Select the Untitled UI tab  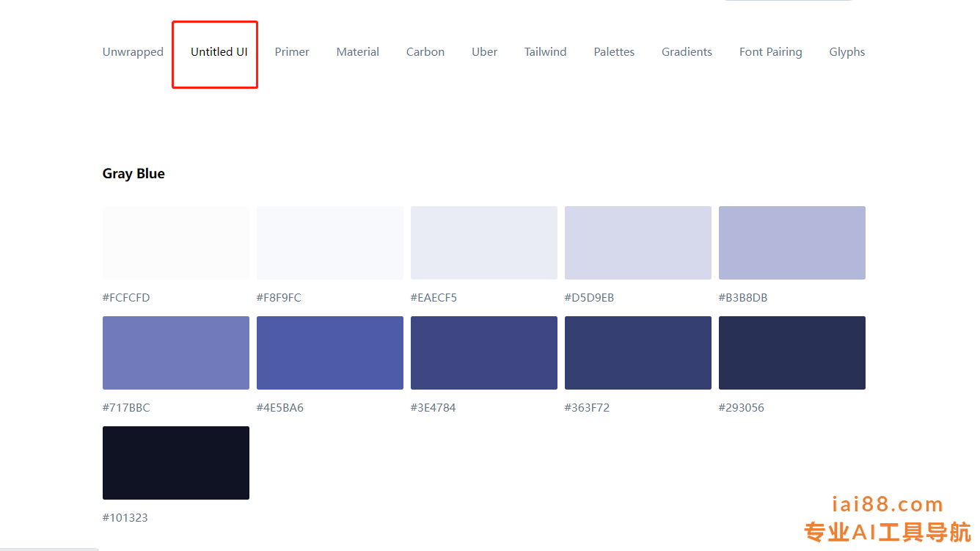219,52
